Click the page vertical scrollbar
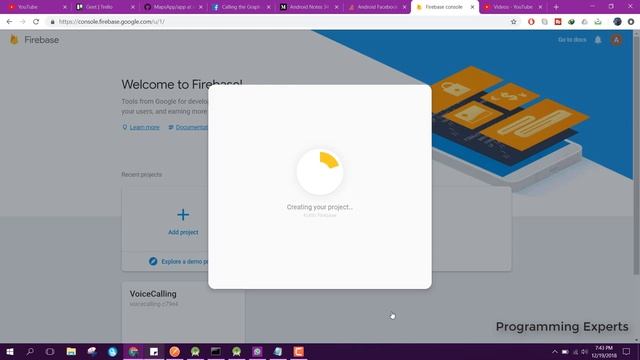Screen dimensions: 640x360 click(636, 155)
